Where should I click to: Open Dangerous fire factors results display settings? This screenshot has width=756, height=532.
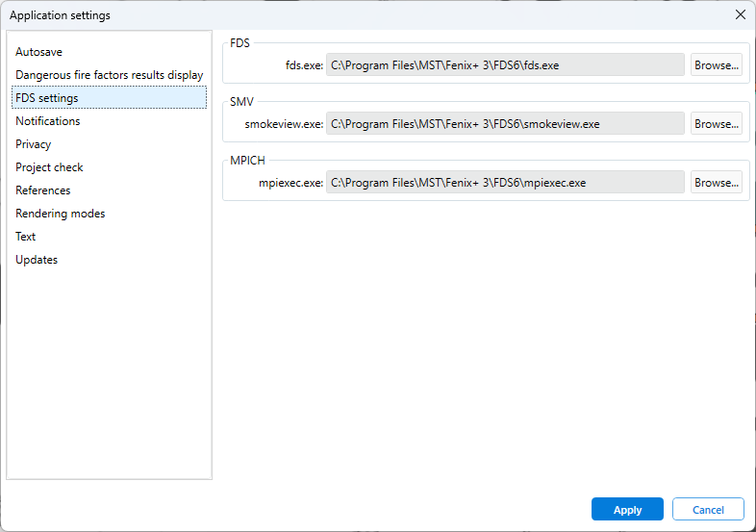click(x=109, y=75)
